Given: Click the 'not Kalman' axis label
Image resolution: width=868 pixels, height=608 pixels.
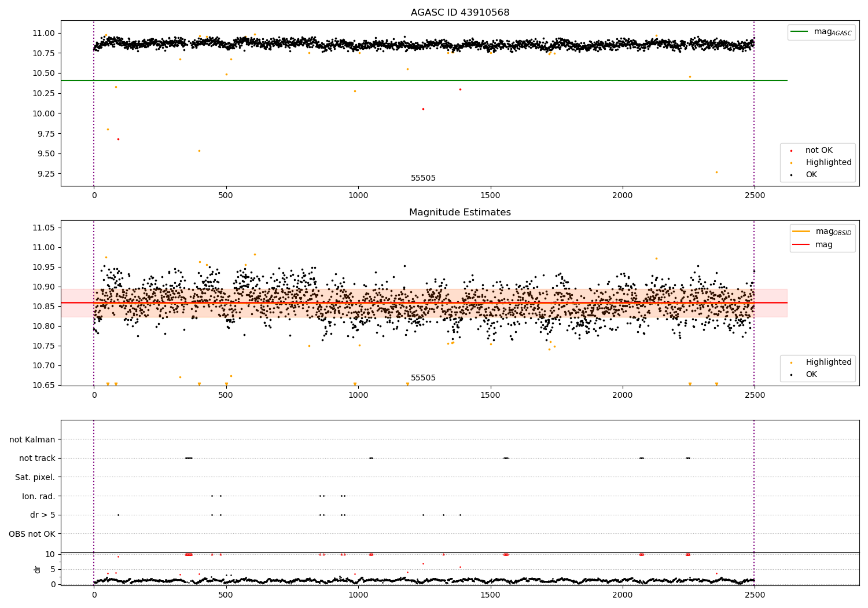Looking at the screenshot, I should click(32, 439).
